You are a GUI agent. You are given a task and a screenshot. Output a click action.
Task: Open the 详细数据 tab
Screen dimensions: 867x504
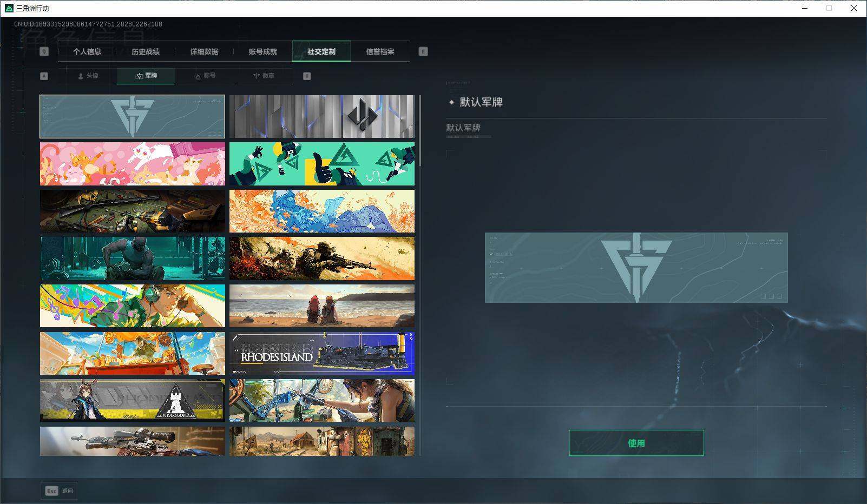tap(204, 52)
